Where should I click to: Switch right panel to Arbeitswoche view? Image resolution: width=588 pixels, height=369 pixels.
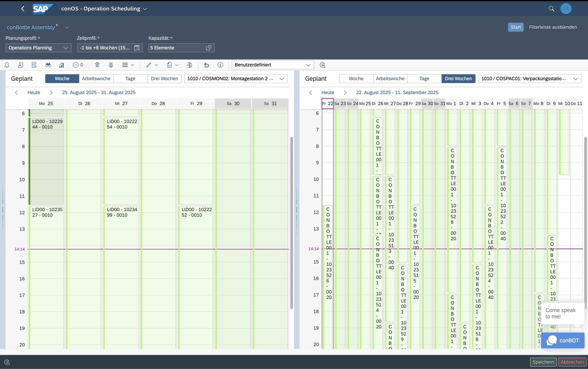390,79
